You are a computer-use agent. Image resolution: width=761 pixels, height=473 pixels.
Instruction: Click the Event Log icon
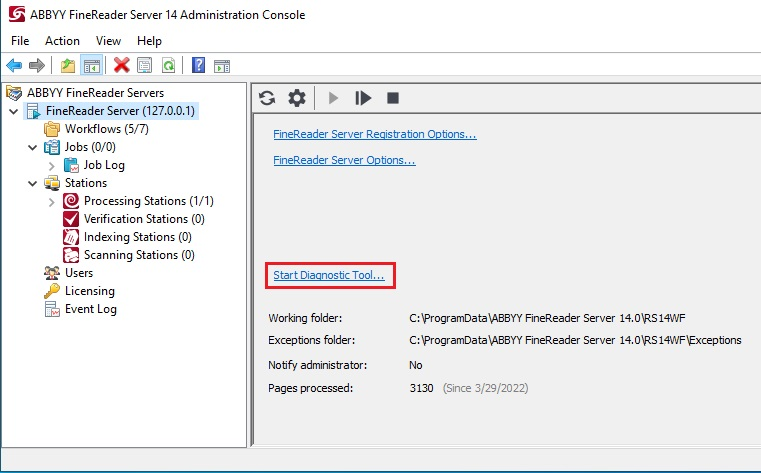[x=52, y=309]
